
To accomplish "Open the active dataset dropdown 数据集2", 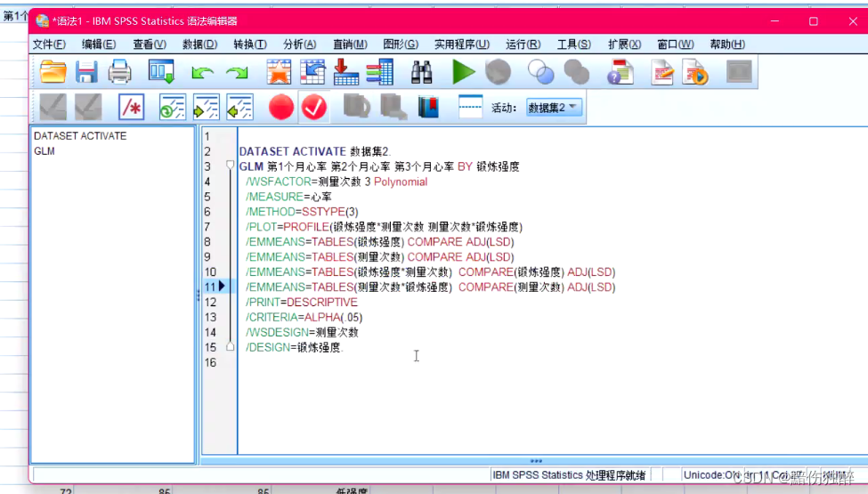I will click(554, 108).
